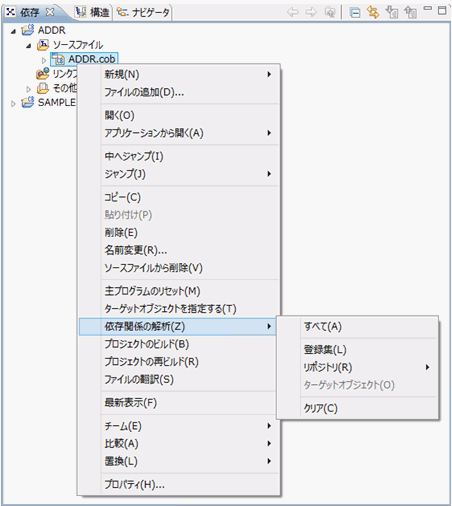The height and width of the screenshot is (506, 452).
Task: Click the back navigation arrow icon
Action: click(293, 12)
